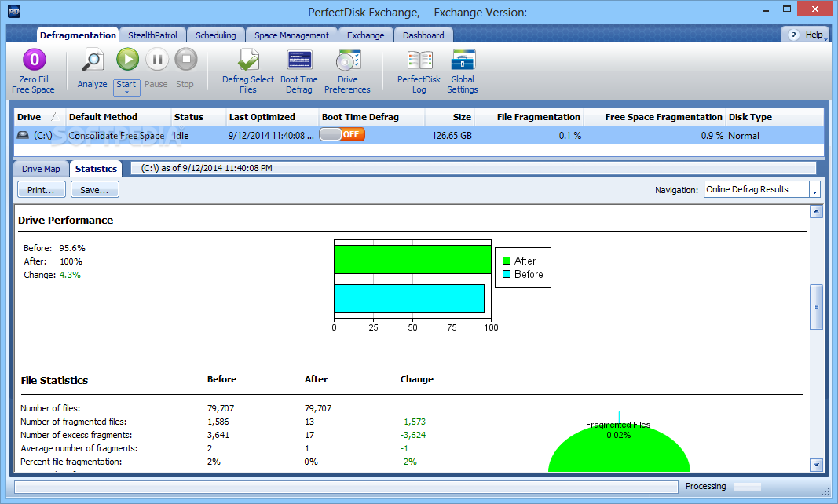The image size is (838, 504).
Task: Sort by Disk Type column header
Action: pos(774,117)
